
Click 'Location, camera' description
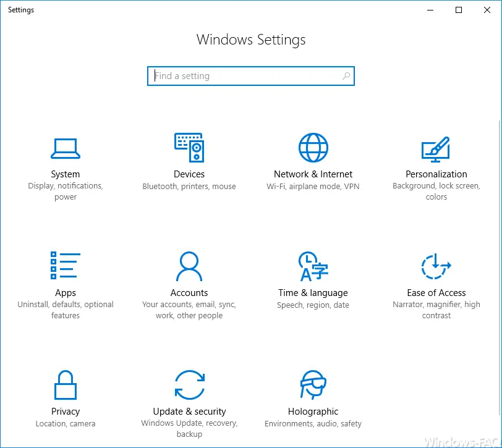click(66, 424)
